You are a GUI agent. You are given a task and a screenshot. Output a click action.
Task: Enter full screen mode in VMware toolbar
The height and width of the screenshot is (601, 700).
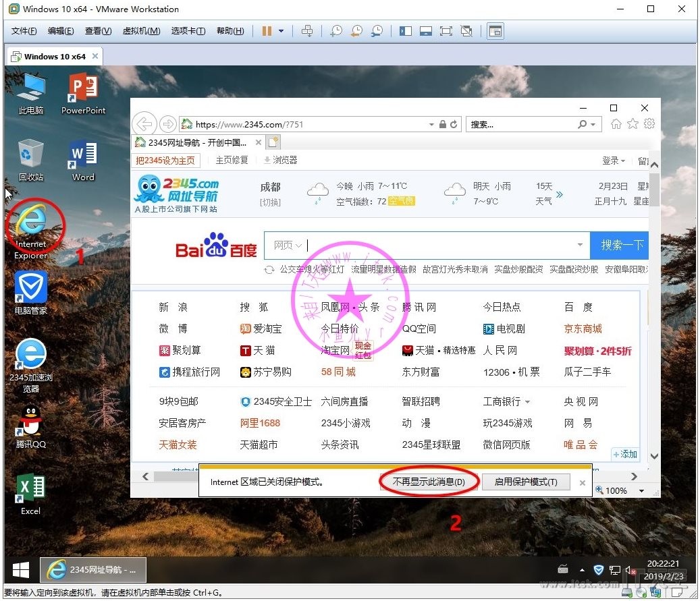(x=446, y=31)
